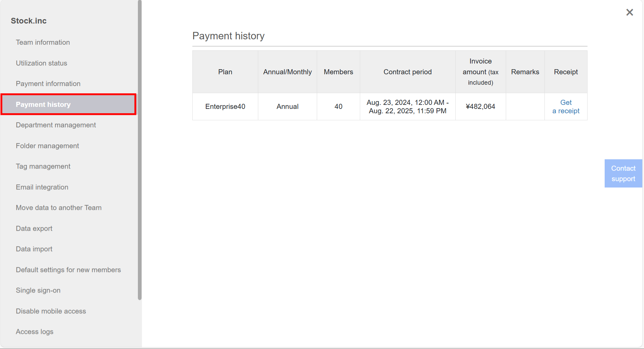Open the Data import page

point(34,249)
